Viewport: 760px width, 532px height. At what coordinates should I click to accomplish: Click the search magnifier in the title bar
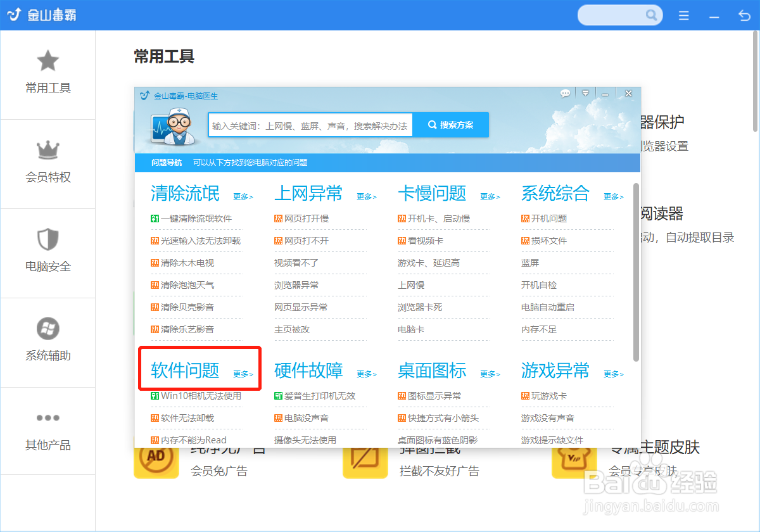(651, 15)
